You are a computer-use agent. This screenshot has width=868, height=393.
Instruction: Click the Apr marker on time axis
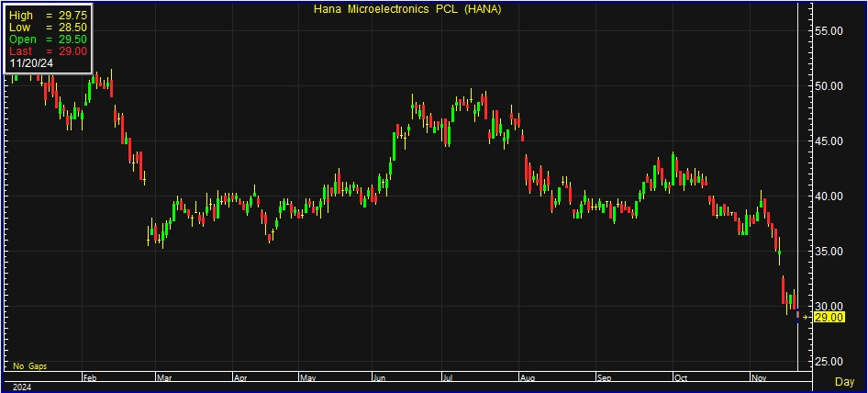(239, 377)
